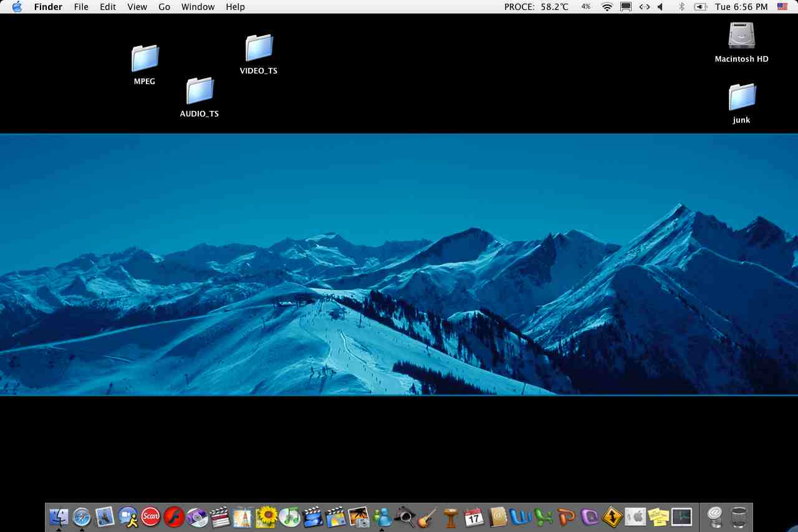Select the MPEG folder on the desktop
The height and width of the screenshot is (532, 798).
pyautogui.click(x=145, y=65)
